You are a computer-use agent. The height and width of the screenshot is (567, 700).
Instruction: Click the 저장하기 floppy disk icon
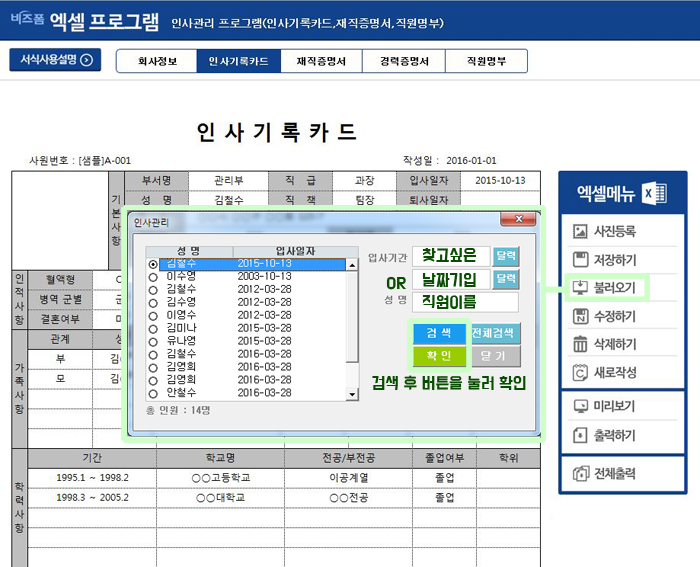point(580,259)
